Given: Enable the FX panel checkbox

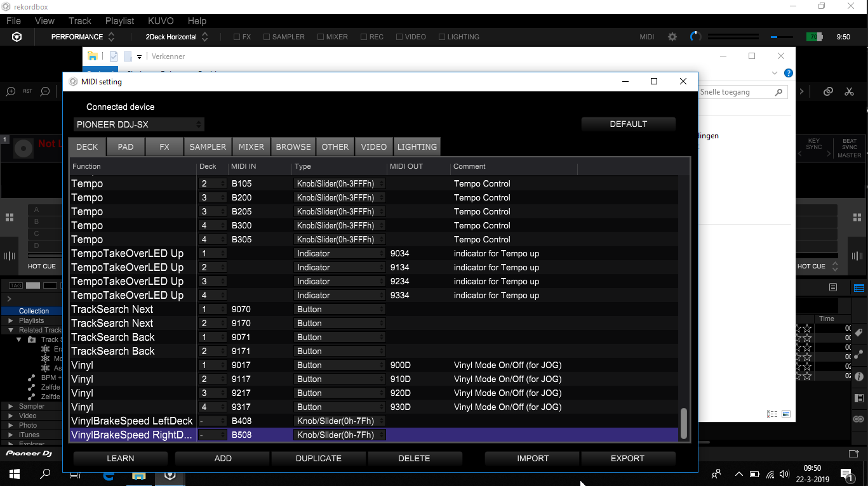Looking at the screenshot, I should pyautogui.click(x=237, y=37).
